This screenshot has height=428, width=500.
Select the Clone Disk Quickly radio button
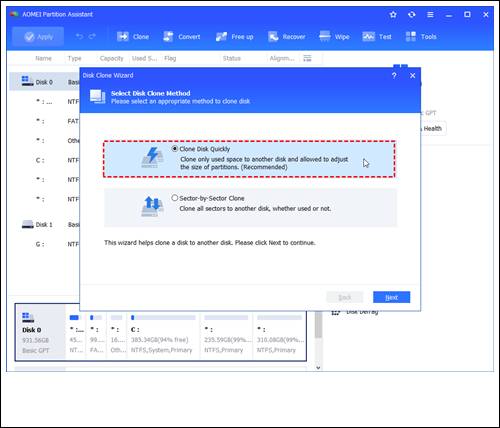coord(175,149)
